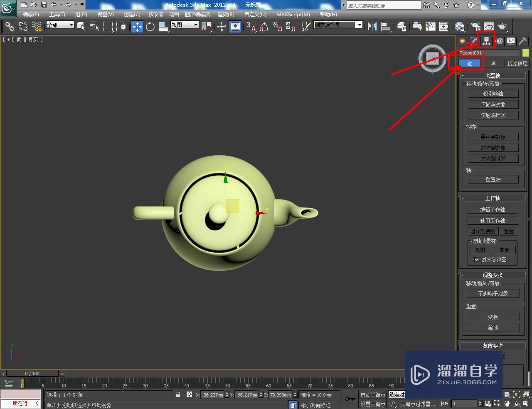Open the 创建选择集 named selection dropdown
Image resolution: width=532 pixels, height=409 pixels.
click(x=338, y=25)
